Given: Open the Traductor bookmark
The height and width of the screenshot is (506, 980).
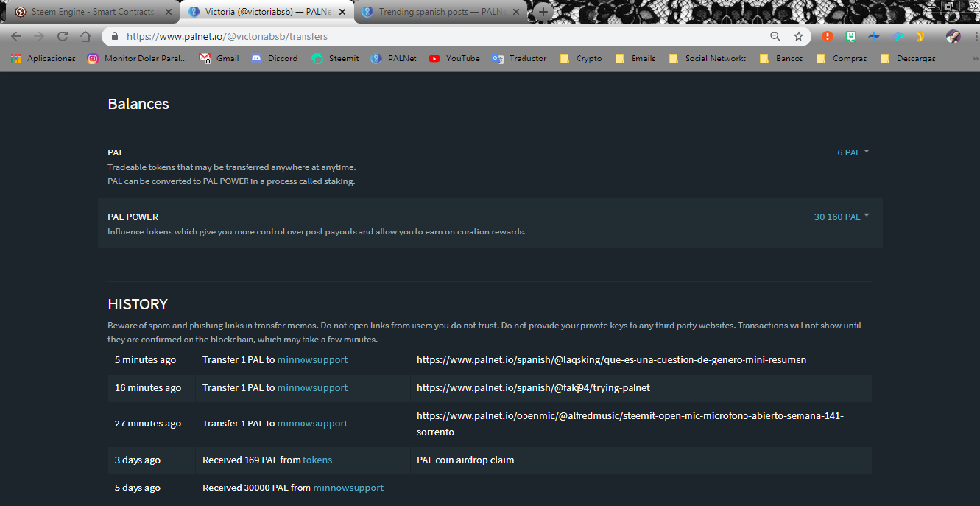Looking at the screenshot, I should point(520,58).
